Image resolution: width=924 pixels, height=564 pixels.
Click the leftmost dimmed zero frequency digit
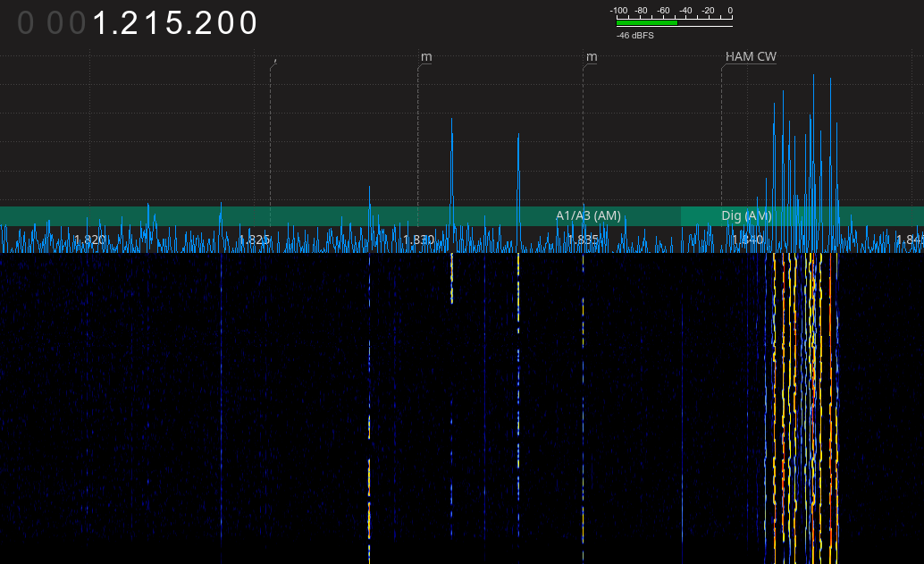pyautogui.click(x=27, y=24)
